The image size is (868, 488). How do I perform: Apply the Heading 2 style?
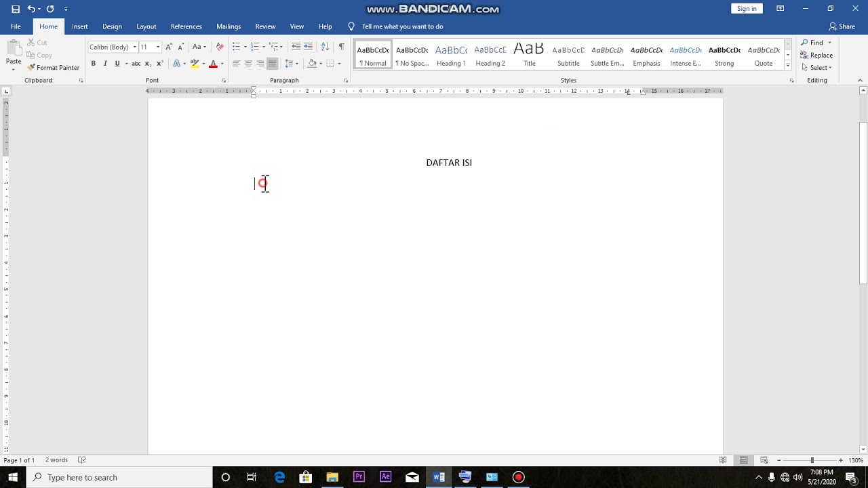(490, 55)
